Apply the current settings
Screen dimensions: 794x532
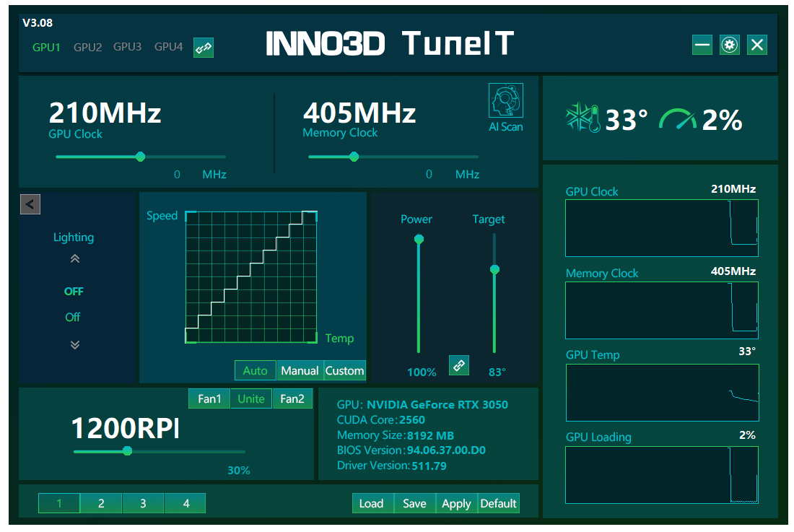point(456,504)
